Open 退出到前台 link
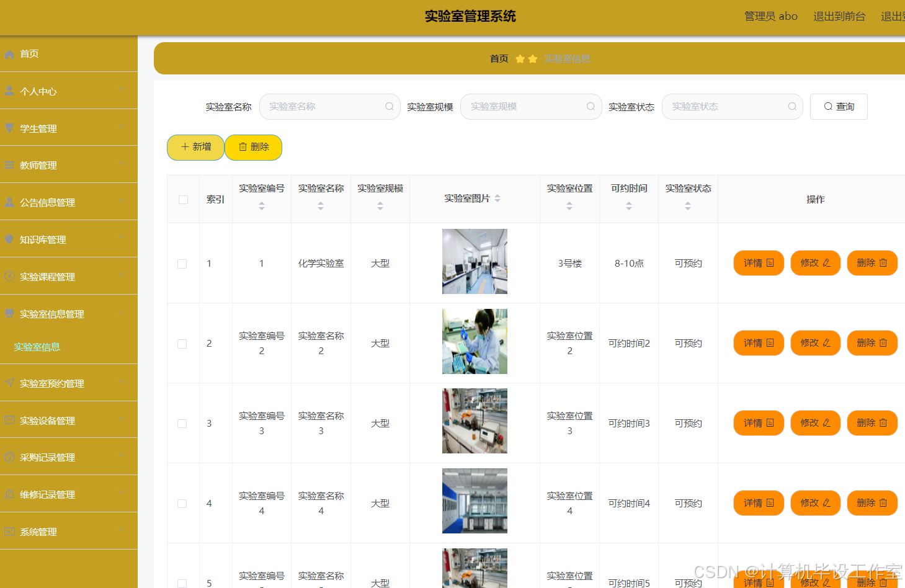Screen dimensions: 905x588 coord(839,17)
